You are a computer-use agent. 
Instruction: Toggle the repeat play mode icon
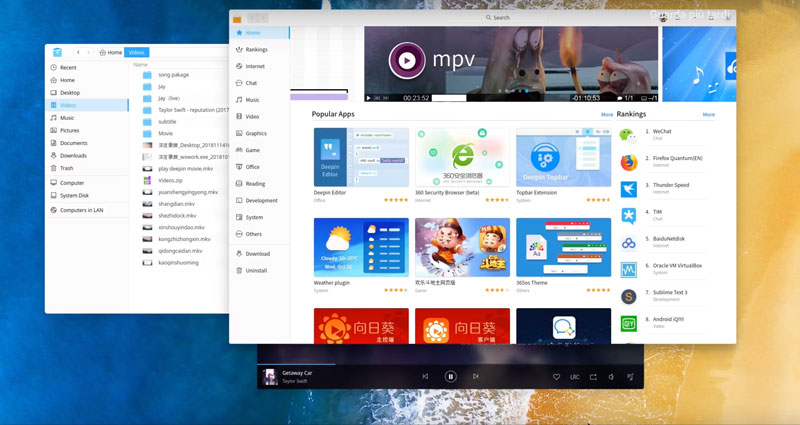(x=593, y=377)
